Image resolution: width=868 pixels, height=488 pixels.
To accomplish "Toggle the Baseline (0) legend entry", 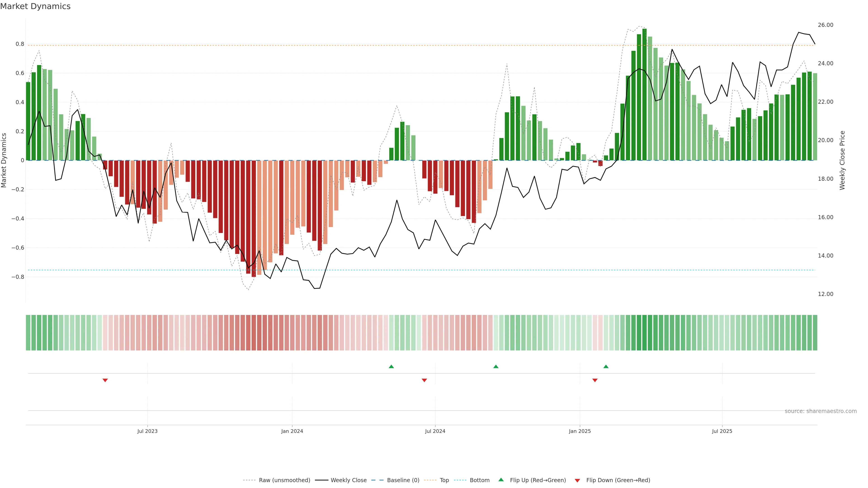I will pyautogui.click(x=403, y=480).
